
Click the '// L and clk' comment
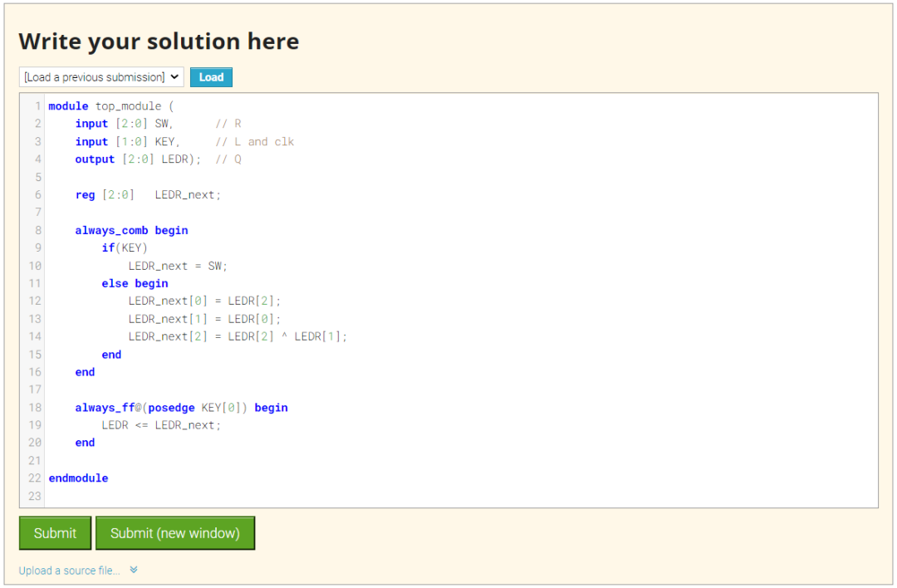click(x=255, y=141)
